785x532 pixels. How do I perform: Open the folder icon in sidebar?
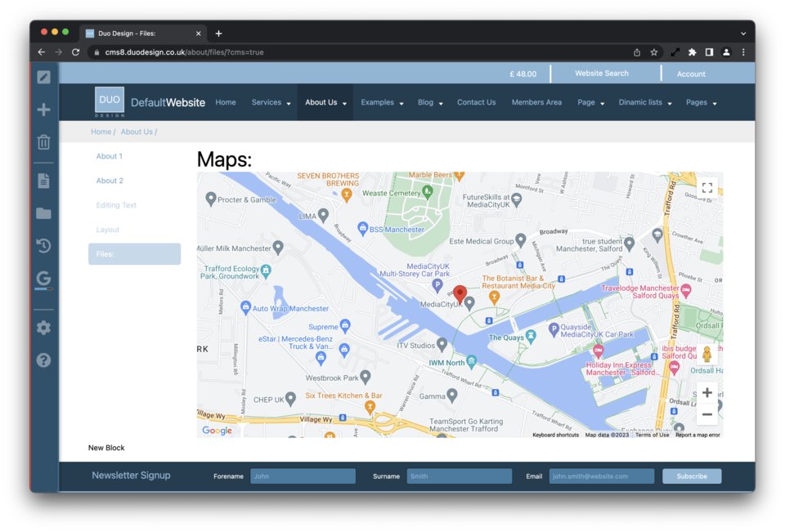click(43, 214)
